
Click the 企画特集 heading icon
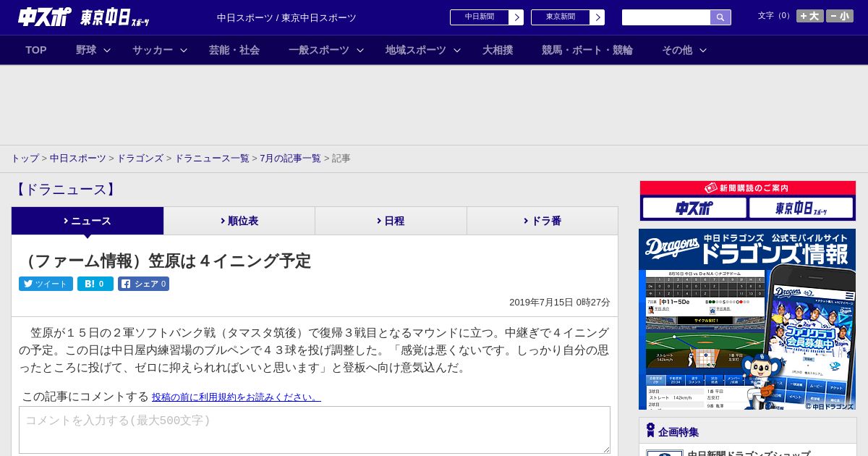(x=650, y=431)
